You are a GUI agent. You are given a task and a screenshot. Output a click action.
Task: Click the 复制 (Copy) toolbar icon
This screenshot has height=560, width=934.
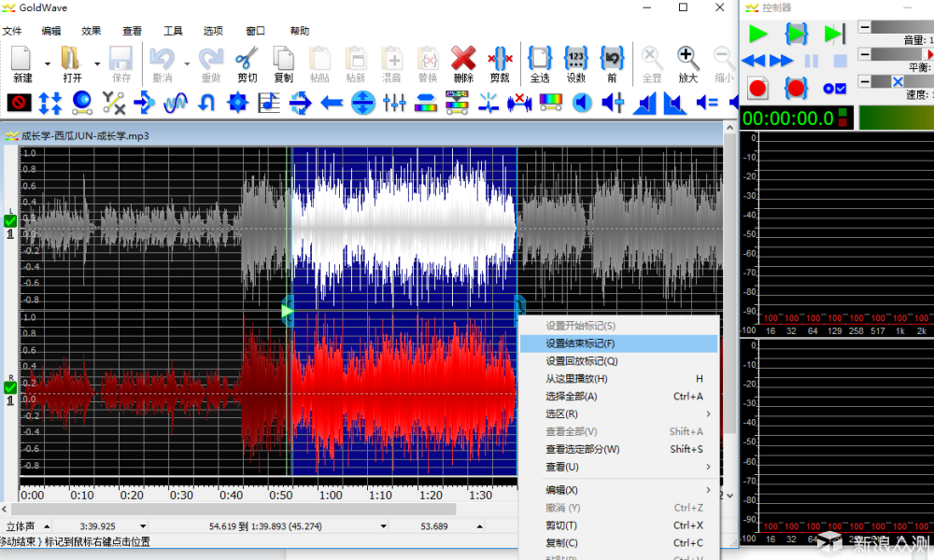[x=283, y=59]
